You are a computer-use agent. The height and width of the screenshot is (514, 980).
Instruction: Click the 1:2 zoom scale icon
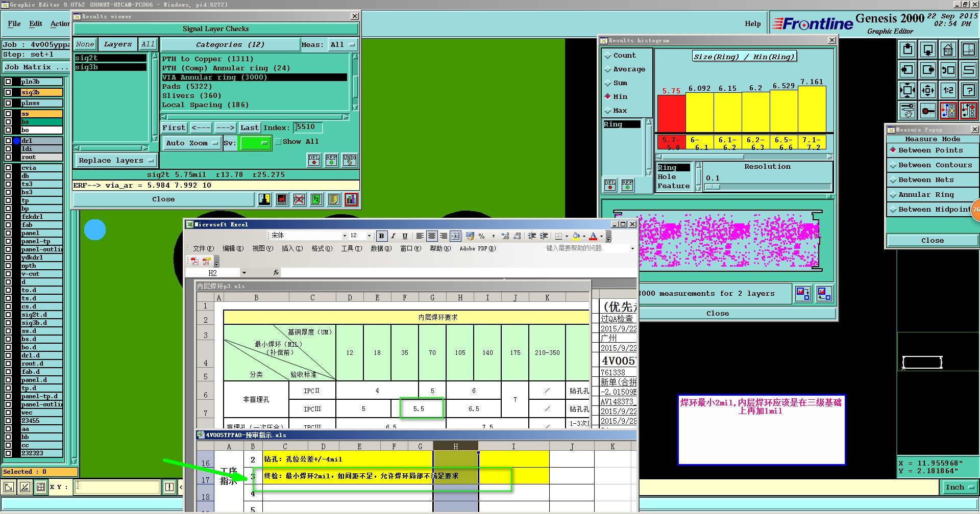(948, 90)
